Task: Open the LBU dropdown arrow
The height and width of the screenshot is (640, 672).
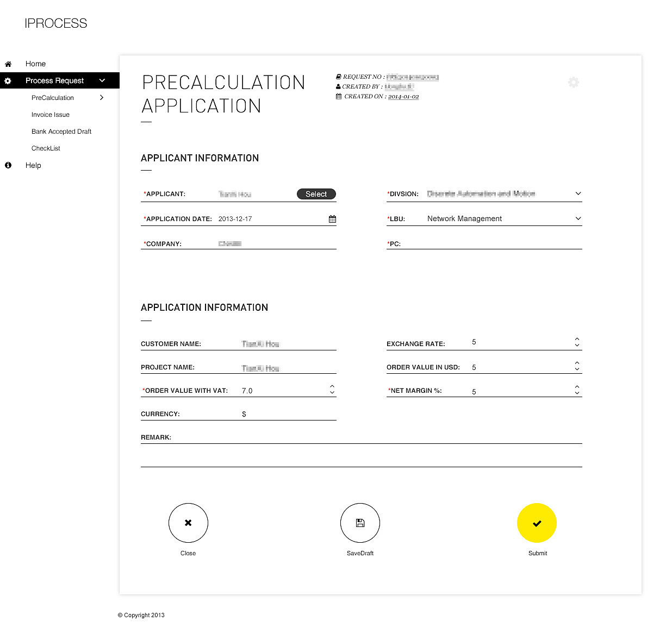Action: pyautogui.click(x=578, y=218)
